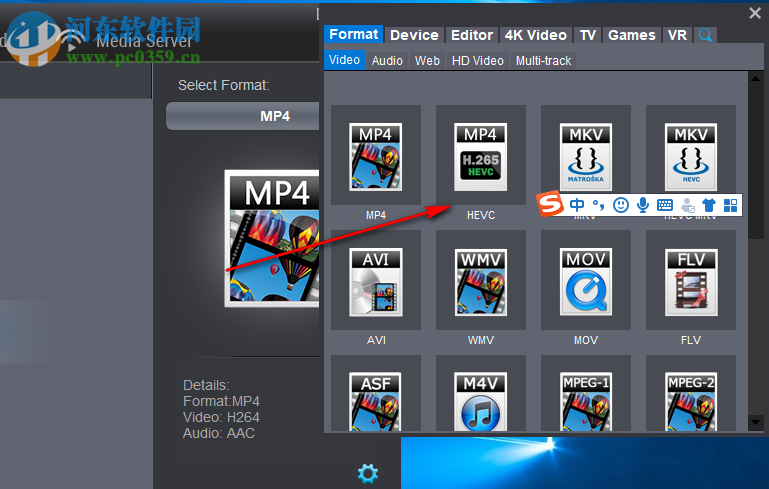Screen dimensions: 769x489
Task: Pick the MPEG-1 format icon
Action: pyautogui.click(x=586, y=402)
